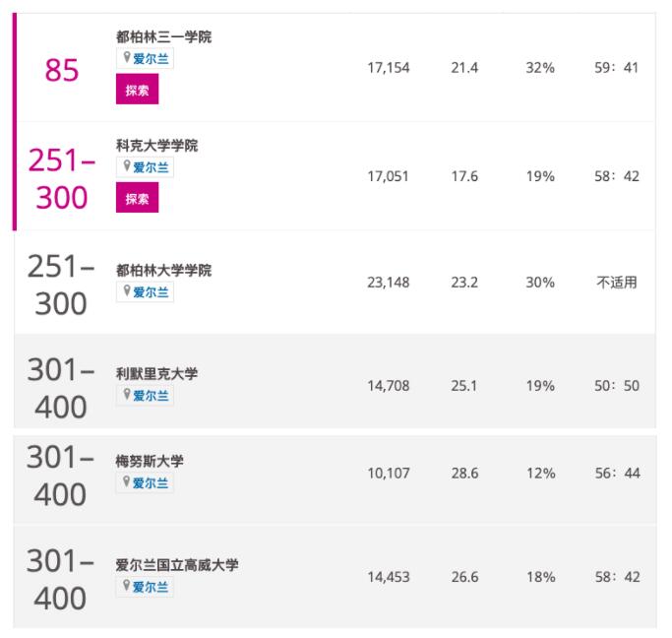This screenshot has height=638, width=672.
Task: Click location pin icon under 爱尔兰国立高威大学
Action: pyautogui.click(x=126, y=587)
